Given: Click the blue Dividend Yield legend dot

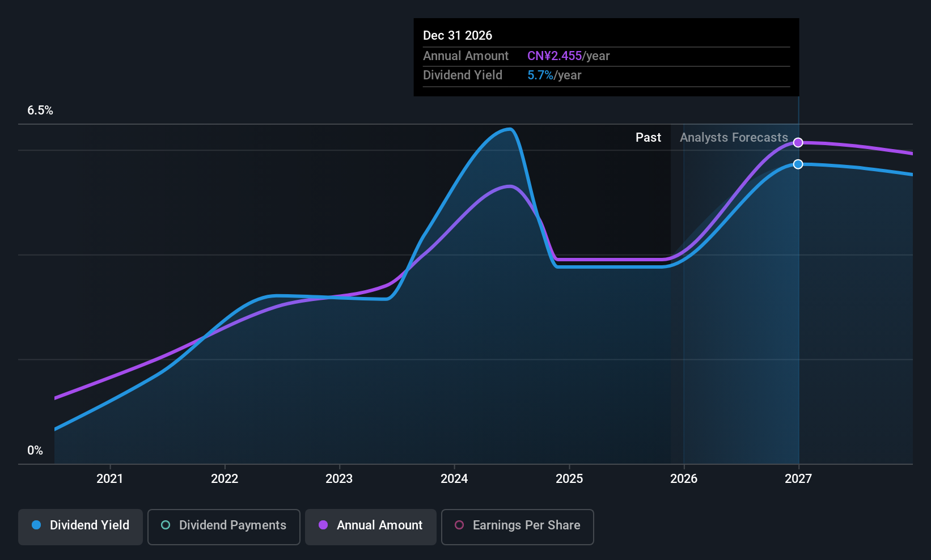Looking at the screenshot, I should coord(36,525).
